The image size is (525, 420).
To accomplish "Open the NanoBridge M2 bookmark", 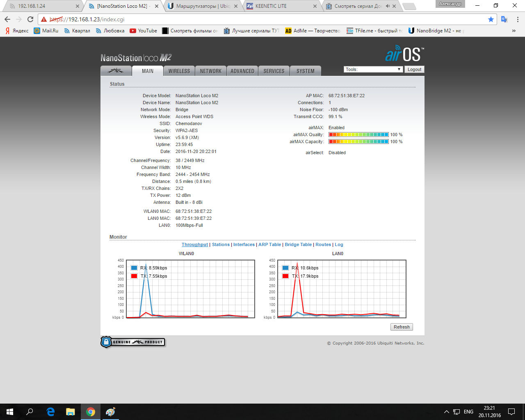I will pos(436,31).
